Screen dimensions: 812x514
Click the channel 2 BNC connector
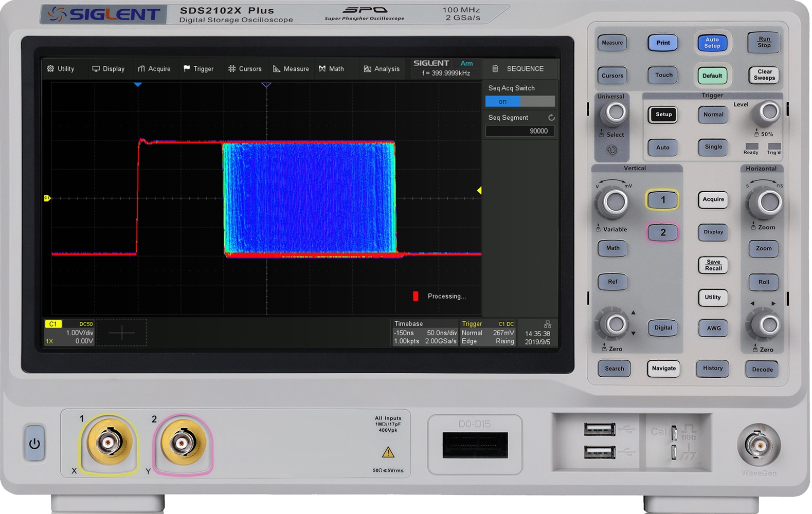[x=182, y=443]
